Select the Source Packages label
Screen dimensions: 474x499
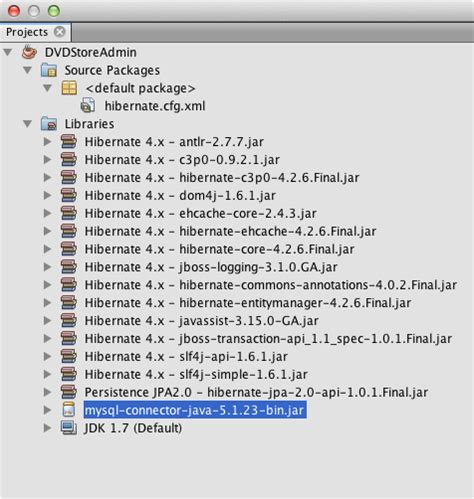pos(112,70)
